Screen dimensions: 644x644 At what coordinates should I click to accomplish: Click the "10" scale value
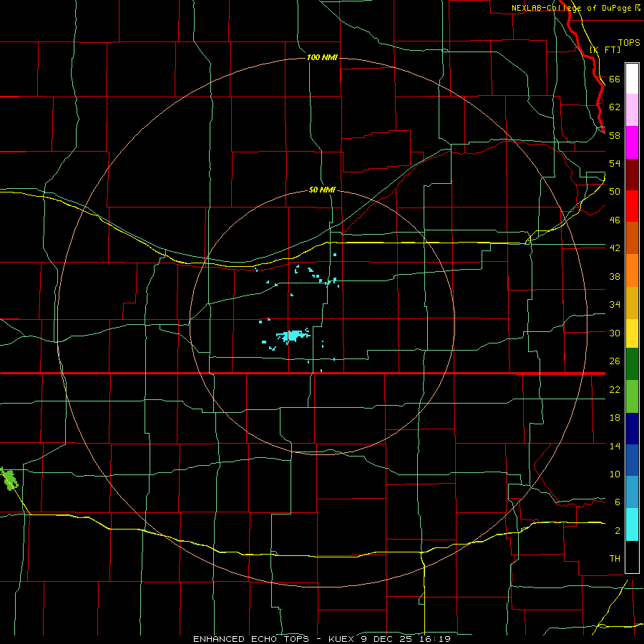coord(615,474)
